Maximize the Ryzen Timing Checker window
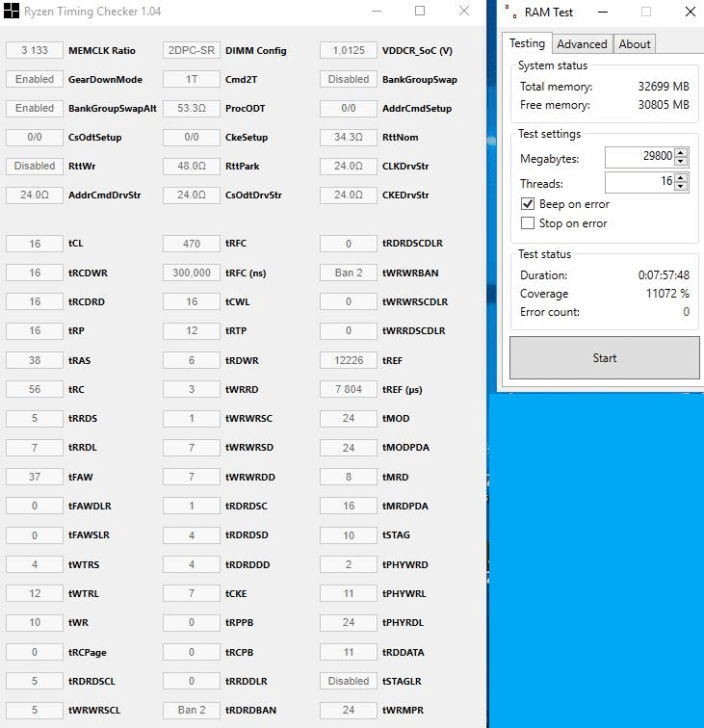This screenshot has width=704, height=728. [x=420, y=12]
